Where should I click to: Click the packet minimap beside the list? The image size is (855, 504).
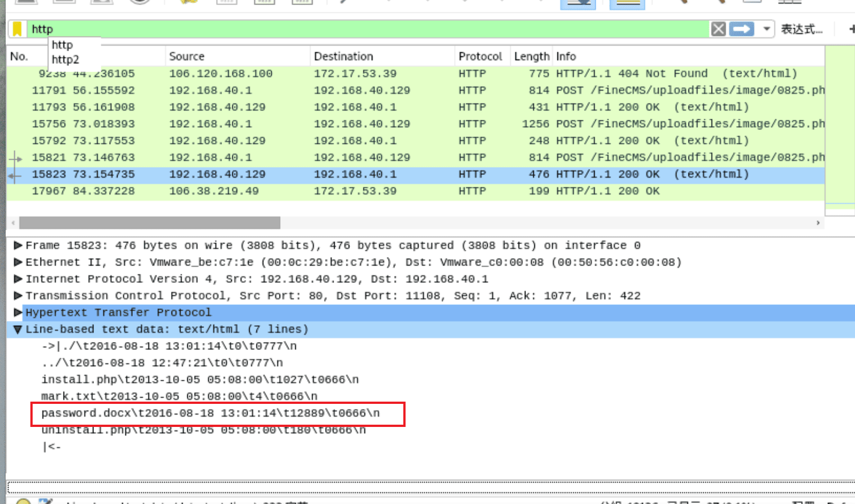840,130
